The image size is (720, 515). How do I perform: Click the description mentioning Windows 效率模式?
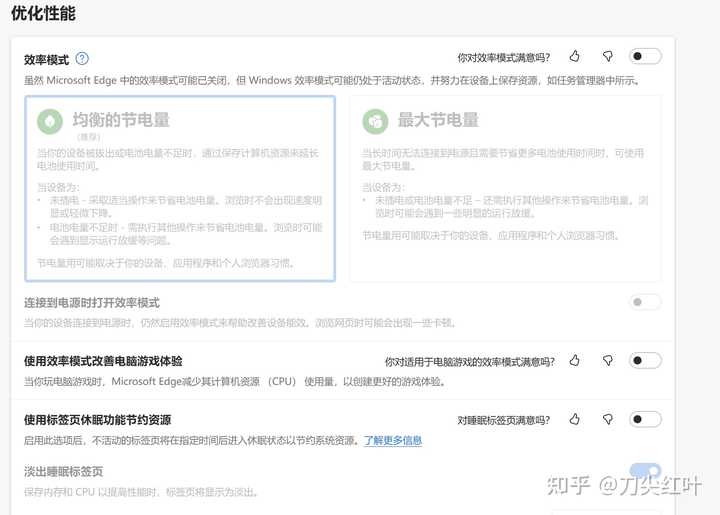332,80
